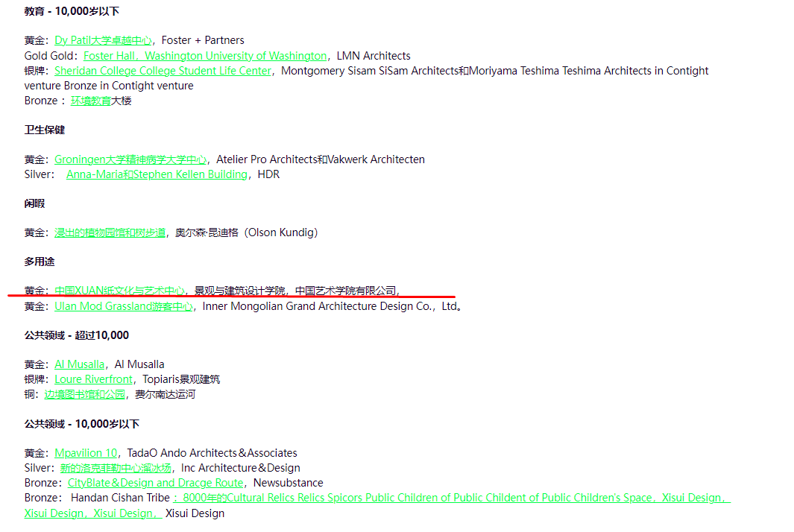The height and width of the screenshot is (532, 794).
Task: Select the Inc Architecture&Design text
Action: point(241,468)
